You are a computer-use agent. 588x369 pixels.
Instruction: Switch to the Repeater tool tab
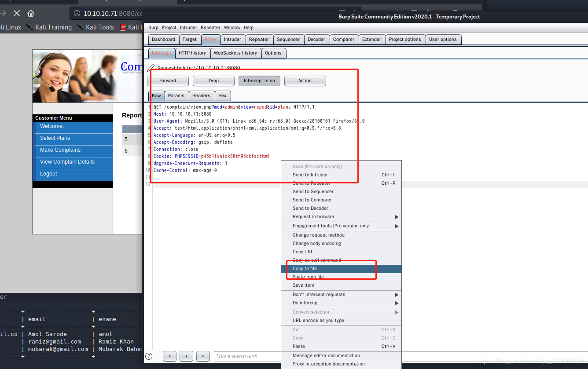tap(259, 40)
